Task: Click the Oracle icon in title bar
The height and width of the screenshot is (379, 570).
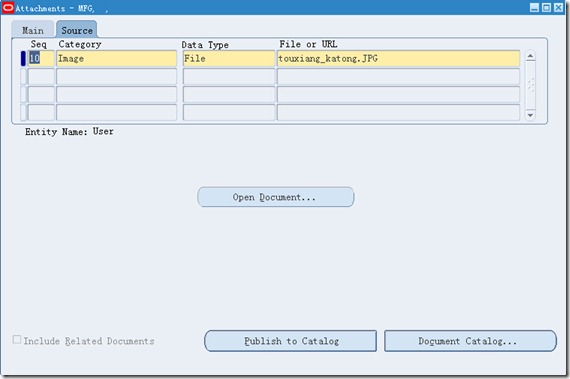Action: point(8,8)
